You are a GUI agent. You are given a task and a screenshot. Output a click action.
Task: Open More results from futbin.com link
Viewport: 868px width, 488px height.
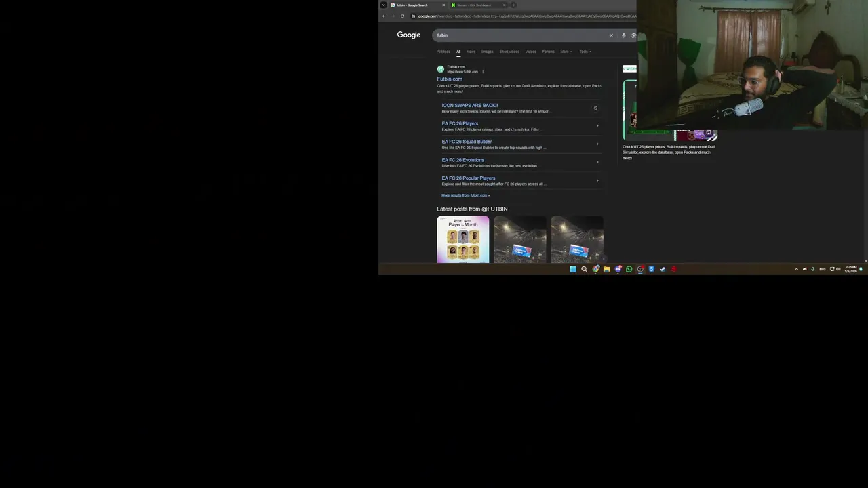465,195
